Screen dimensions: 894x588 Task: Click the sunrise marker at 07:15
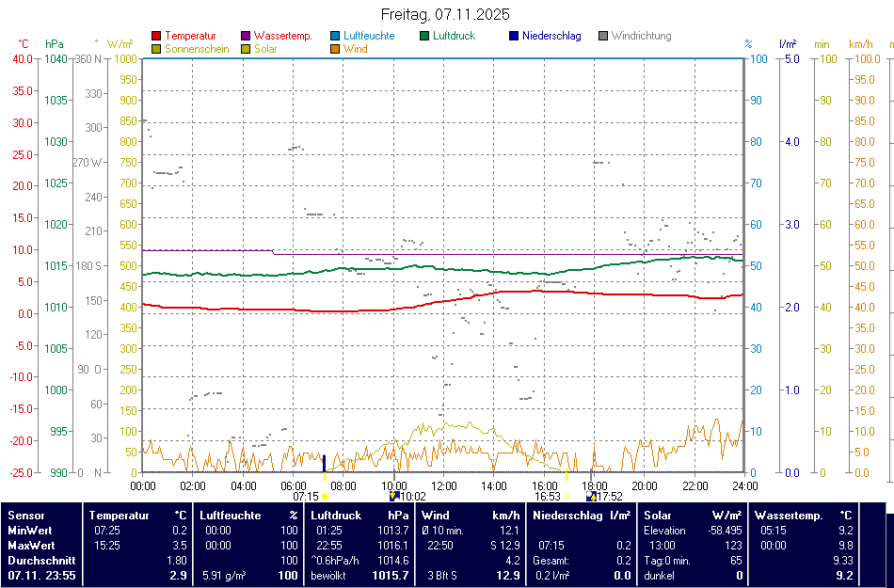[325, 496]
